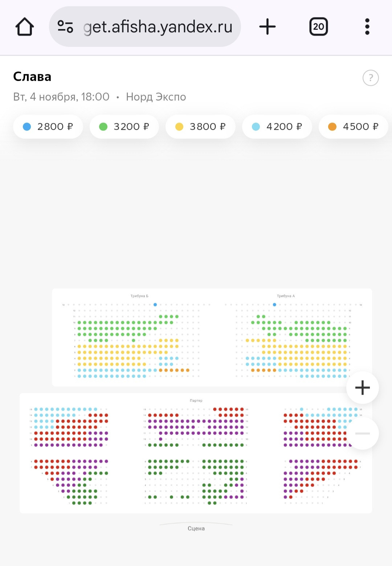Tap the browser home icon
The width and height of the screenshot is (392, 566).
coord(25,27)
